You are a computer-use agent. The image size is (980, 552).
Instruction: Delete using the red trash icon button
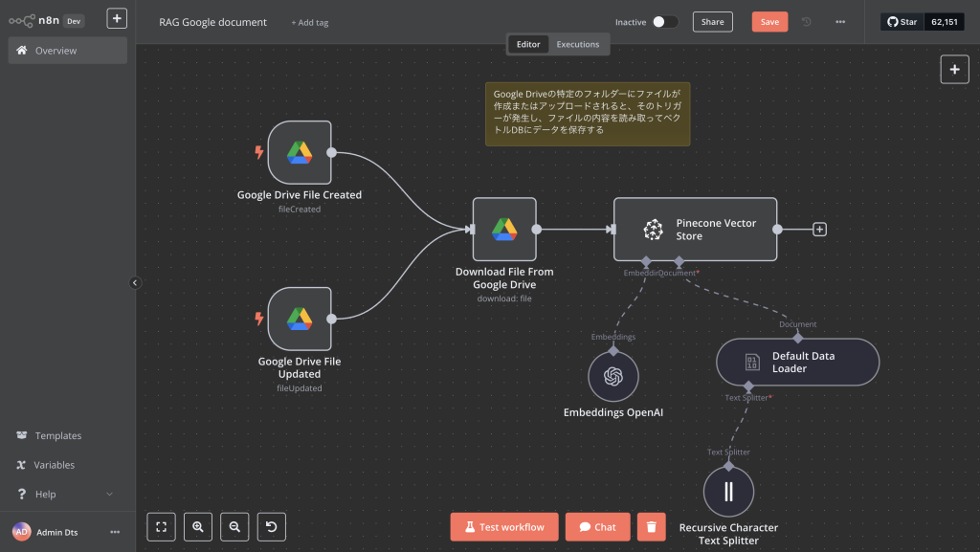click(x=651, y=527)
